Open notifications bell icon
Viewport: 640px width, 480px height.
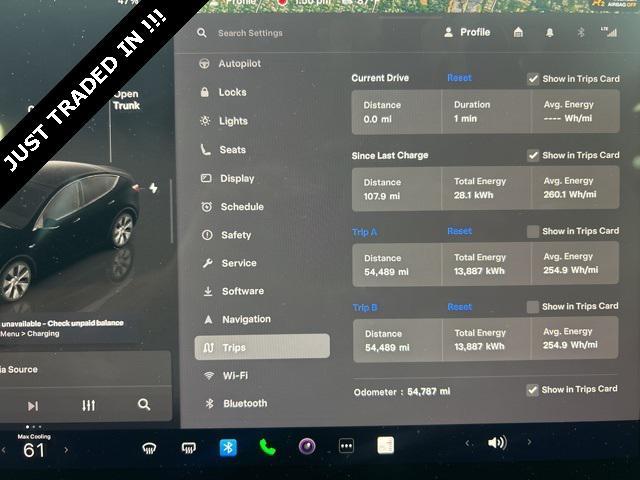(549, 33)
